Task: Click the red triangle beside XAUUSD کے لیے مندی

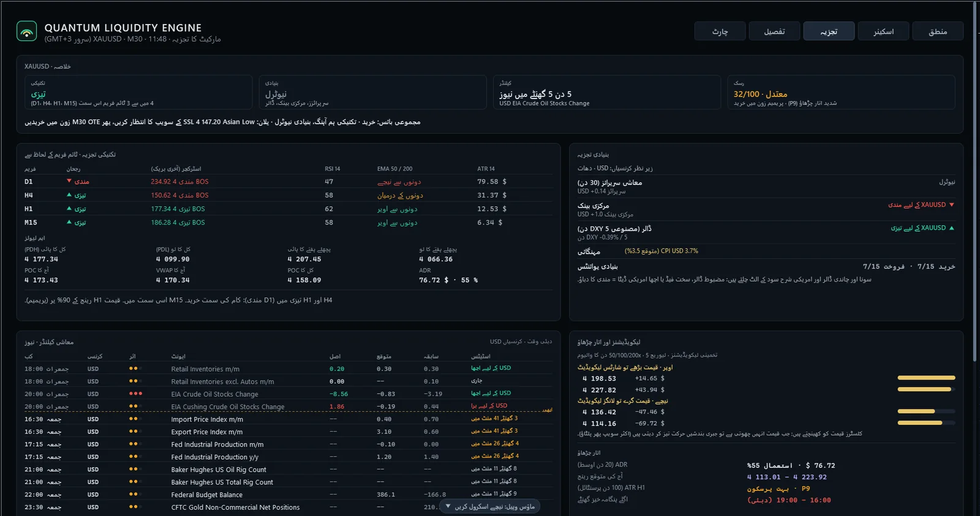Action: pyautogui.click(x=951, y=205)
